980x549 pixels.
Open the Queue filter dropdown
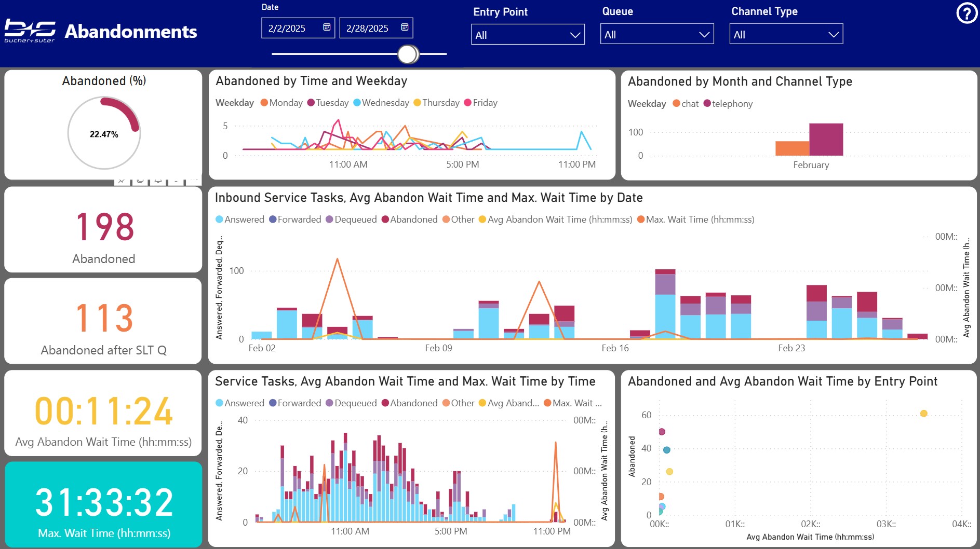657,35
